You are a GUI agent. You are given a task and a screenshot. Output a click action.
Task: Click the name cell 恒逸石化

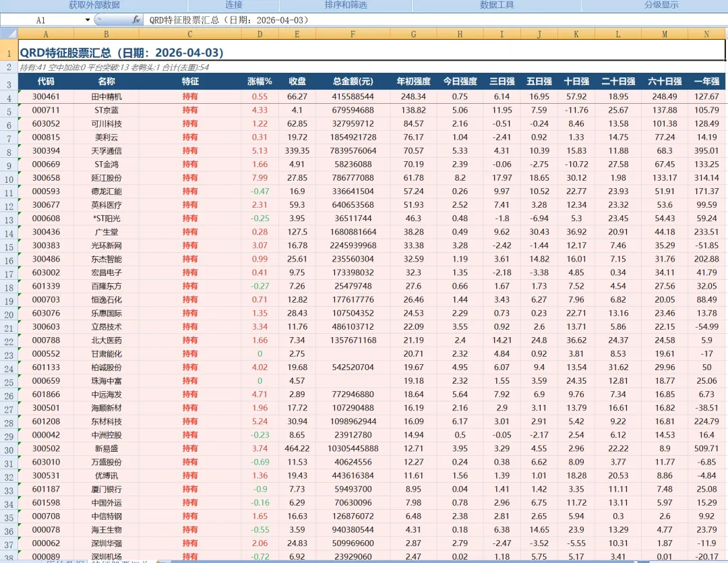[x=107, y=299]
